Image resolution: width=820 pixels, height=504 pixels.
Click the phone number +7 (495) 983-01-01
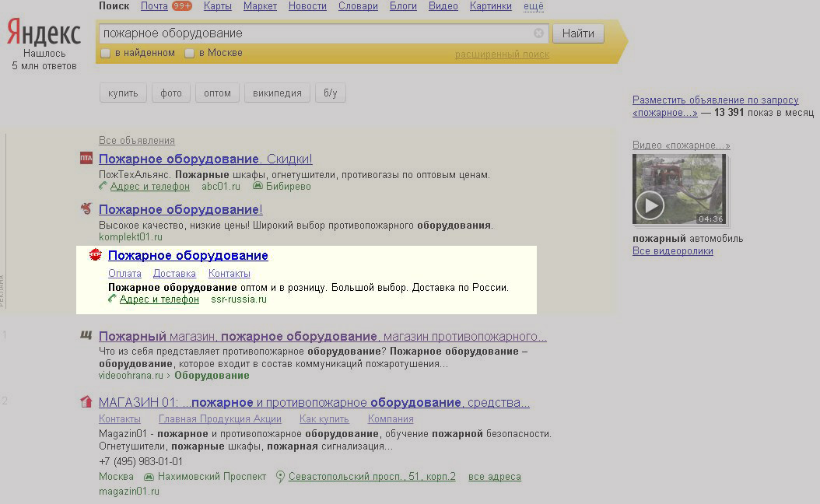(141, 462)
